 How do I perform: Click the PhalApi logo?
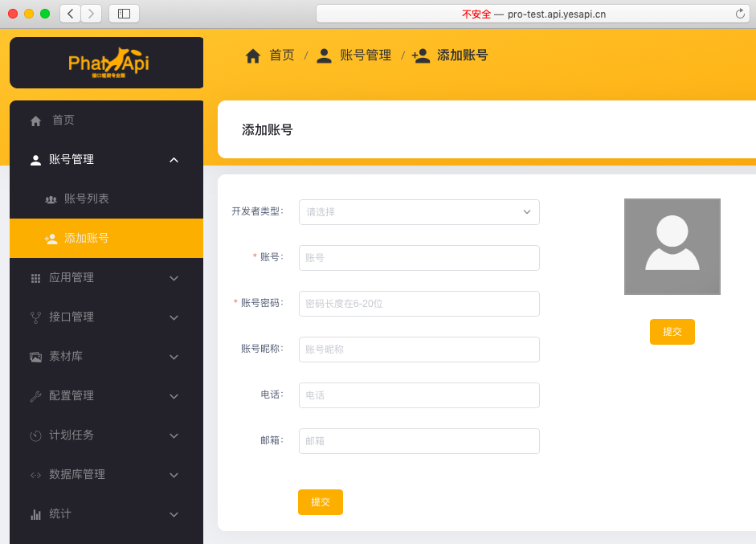coord(108,62)
